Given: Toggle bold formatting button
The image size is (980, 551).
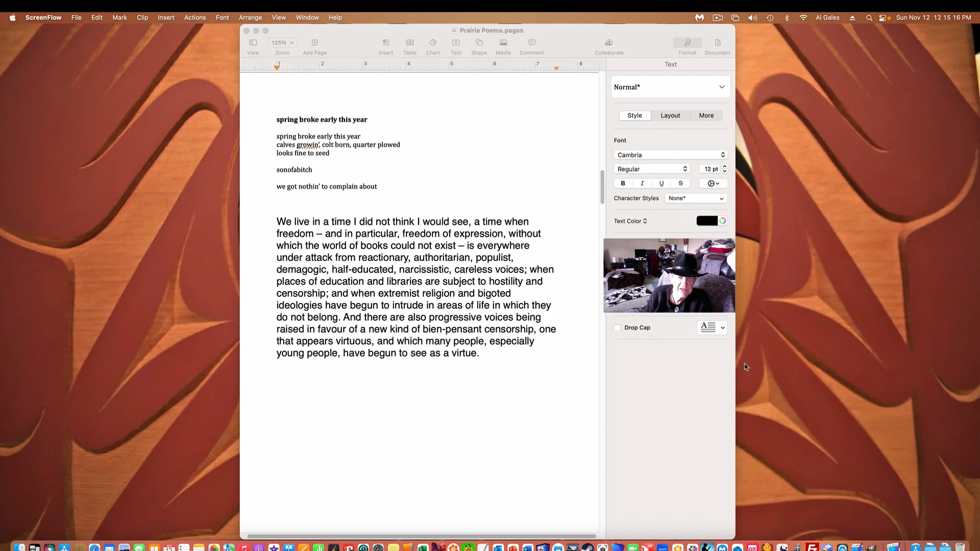Looking at the screenshot, I should (623, 183).
